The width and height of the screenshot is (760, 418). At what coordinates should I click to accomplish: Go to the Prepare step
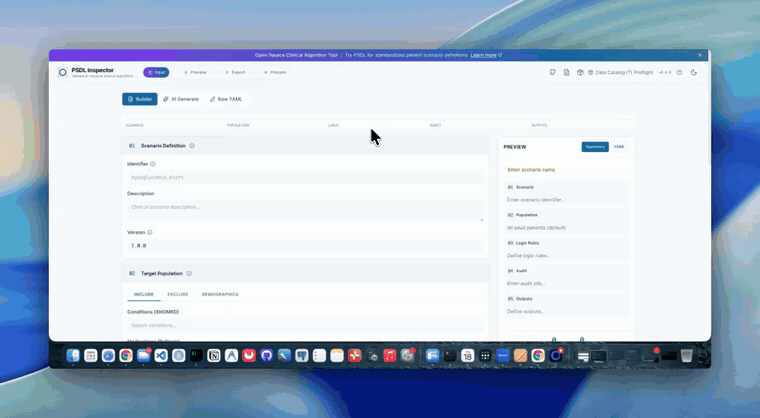[275, 72]
